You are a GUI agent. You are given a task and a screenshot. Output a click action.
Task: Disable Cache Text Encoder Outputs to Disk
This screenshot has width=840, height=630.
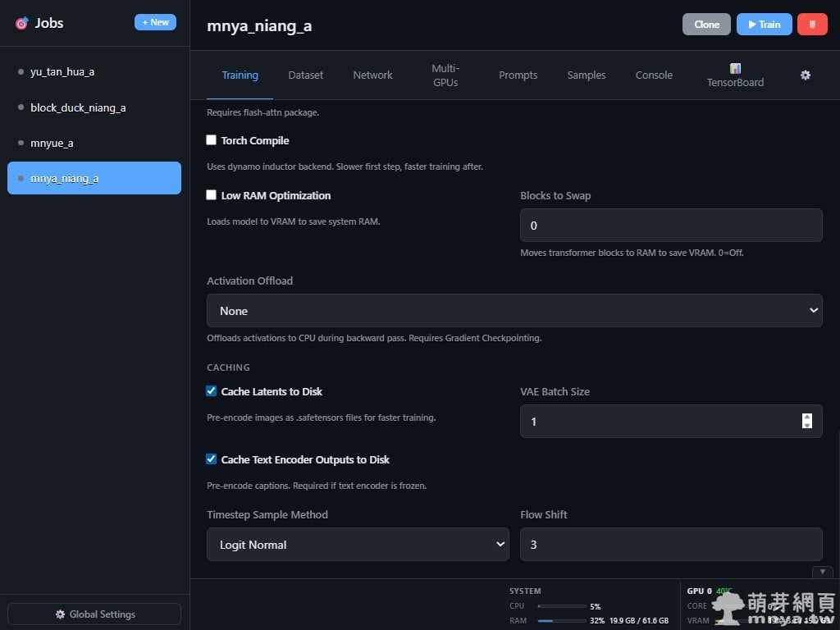pos(212,459)
